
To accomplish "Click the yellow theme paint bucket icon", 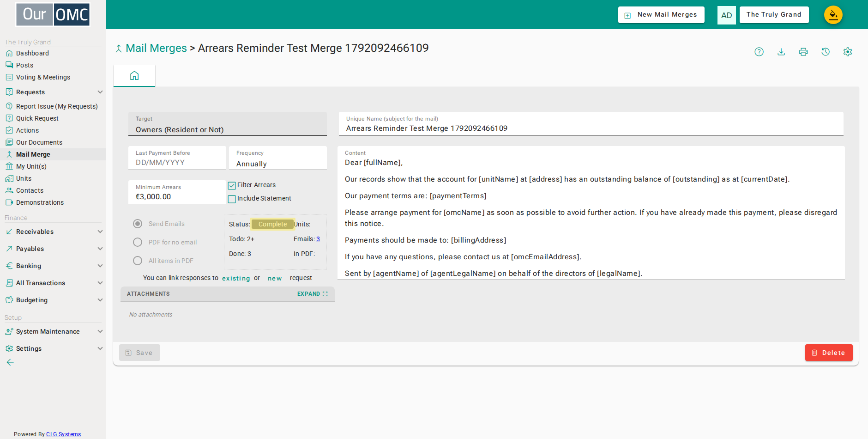I will point(833,15).
